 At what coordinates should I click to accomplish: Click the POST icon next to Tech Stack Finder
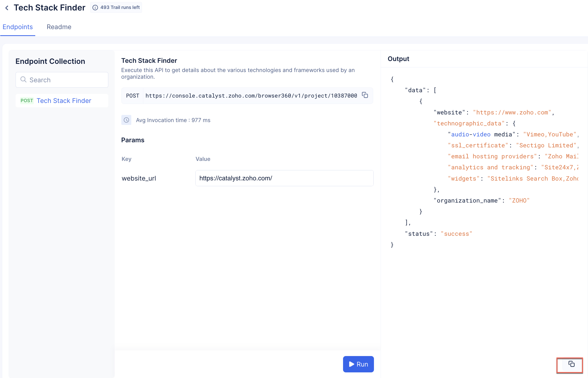(x=26, y=100)
